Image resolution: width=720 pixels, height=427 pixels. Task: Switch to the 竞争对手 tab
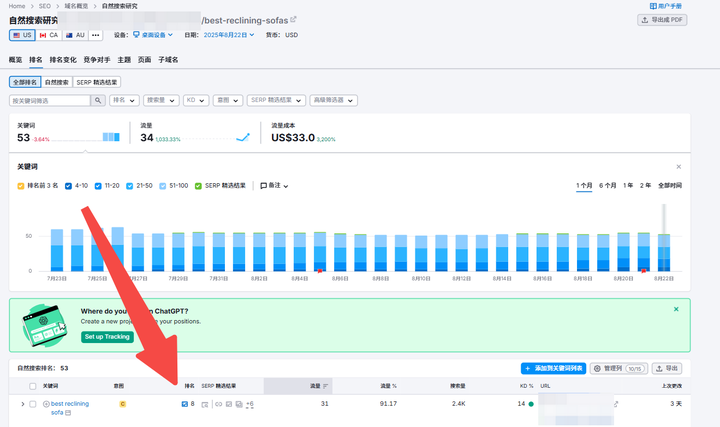pos(97,60)
